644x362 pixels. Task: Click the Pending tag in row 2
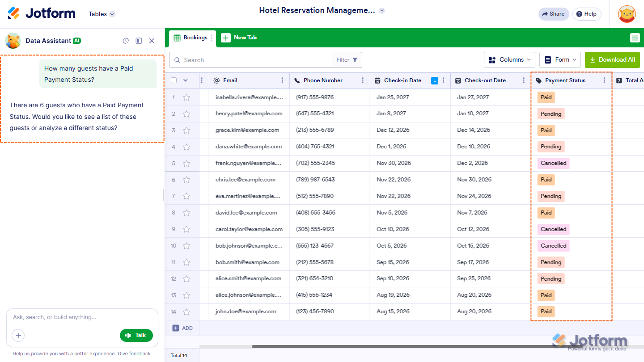click(551, 114)
